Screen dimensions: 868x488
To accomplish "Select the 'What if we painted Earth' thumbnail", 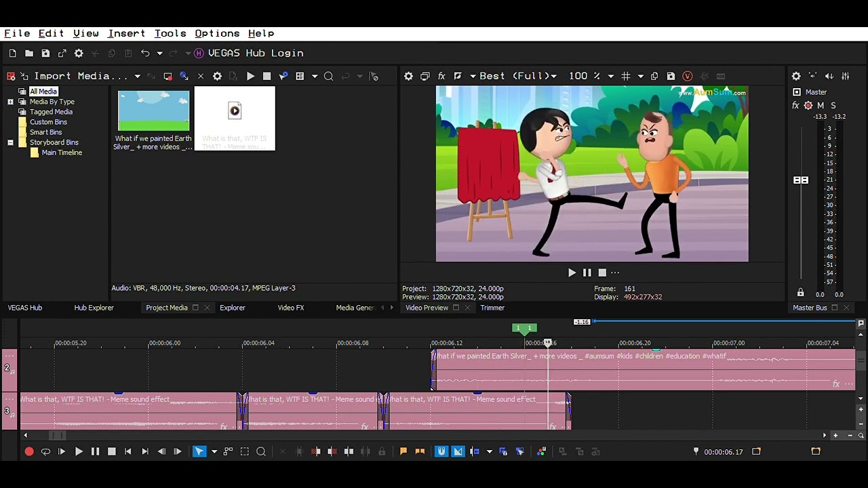I will point(153,111).
